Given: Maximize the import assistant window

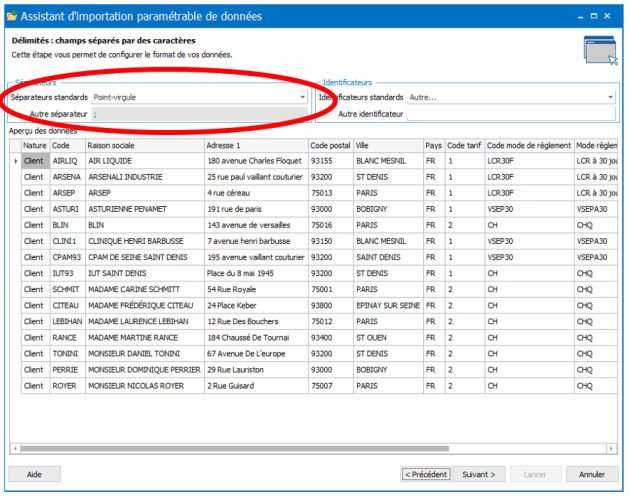Looking at the screenshot, I should pos(594,16).
